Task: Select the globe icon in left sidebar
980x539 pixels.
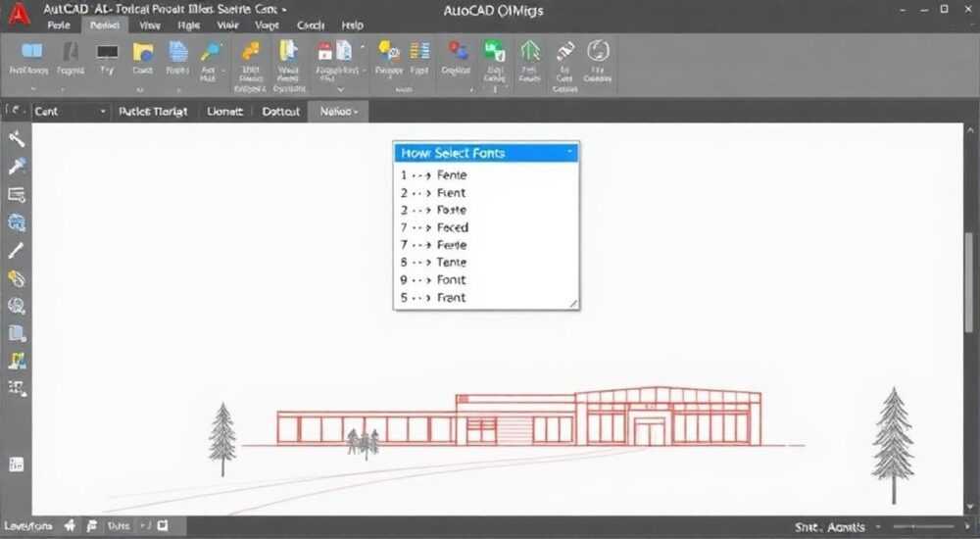Action: point(17,222)
